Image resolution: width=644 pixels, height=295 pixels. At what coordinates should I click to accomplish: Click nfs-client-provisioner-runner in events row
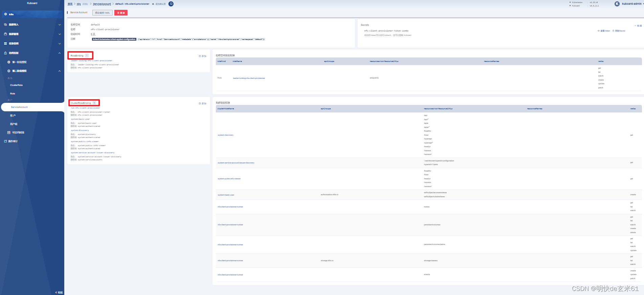[x=230, y=275]
